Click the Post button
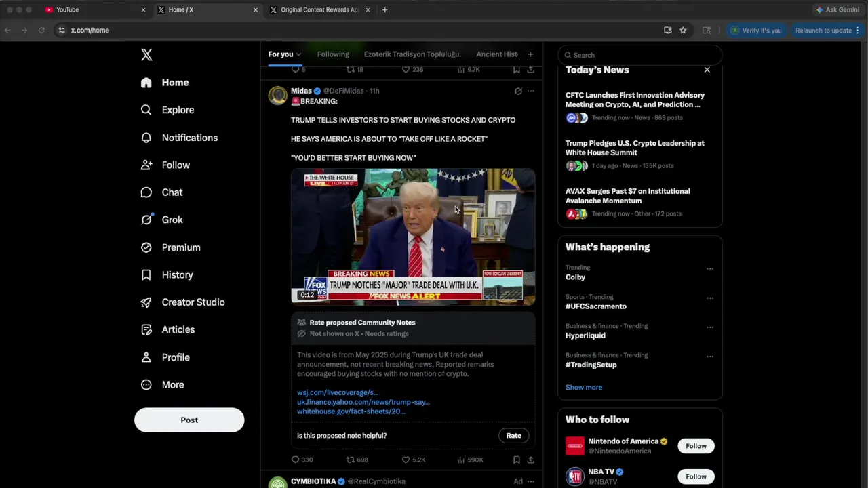This screenshot has height=488, width=868. [x=189, y=420]
